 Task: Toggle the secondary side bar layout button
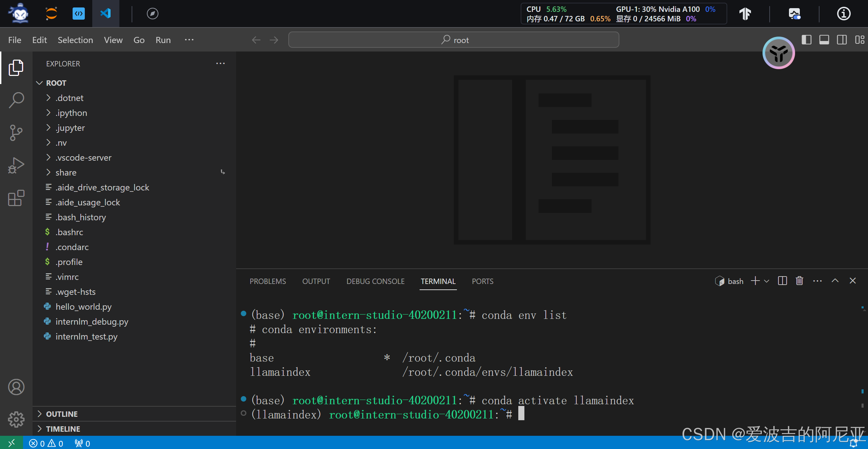click(842, 40)
